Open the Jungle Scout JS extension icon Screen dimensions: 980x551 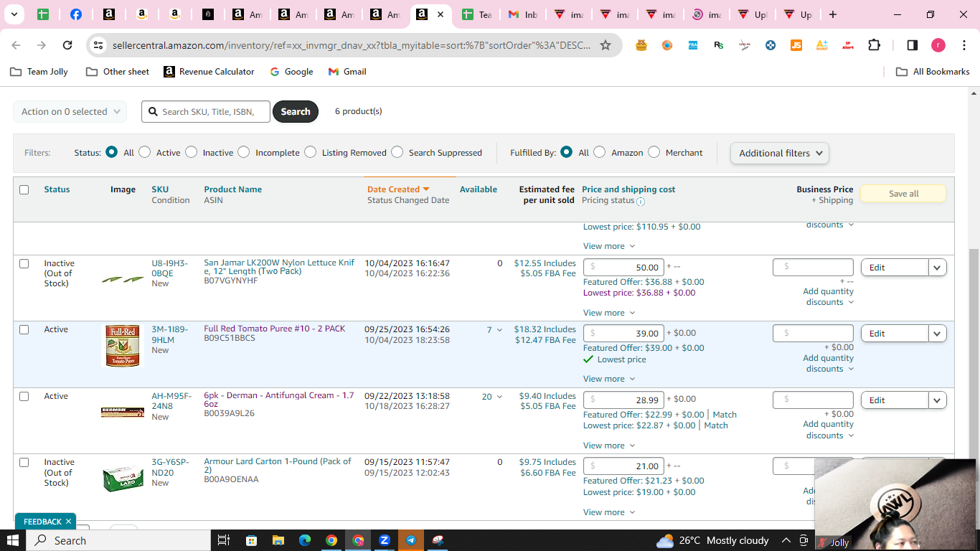click(796, 45)
